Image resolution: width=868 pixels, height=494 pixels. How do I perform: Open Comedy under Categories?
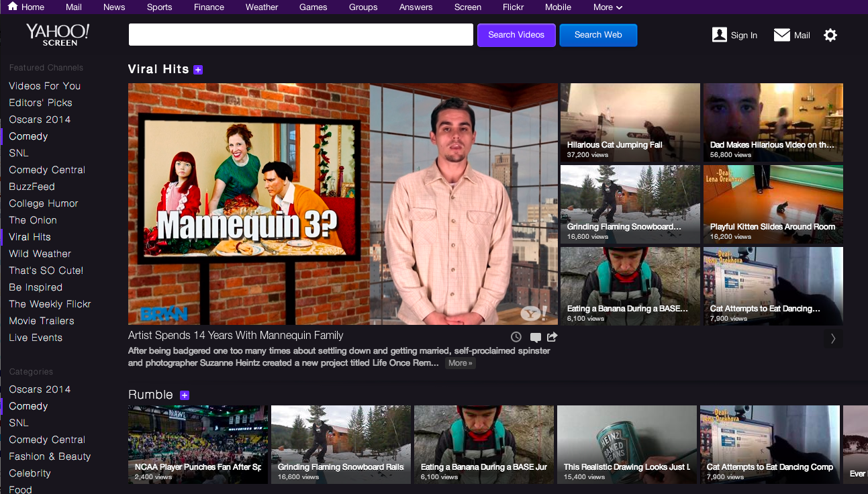[28, 406]
